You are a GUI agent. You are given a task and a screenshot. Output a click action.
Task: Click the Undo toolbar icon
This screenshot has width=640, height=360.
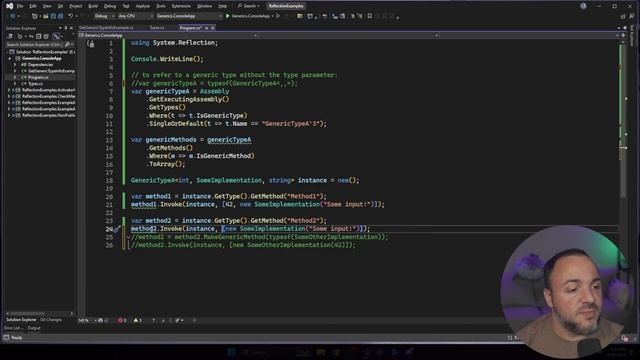point(71,16)
